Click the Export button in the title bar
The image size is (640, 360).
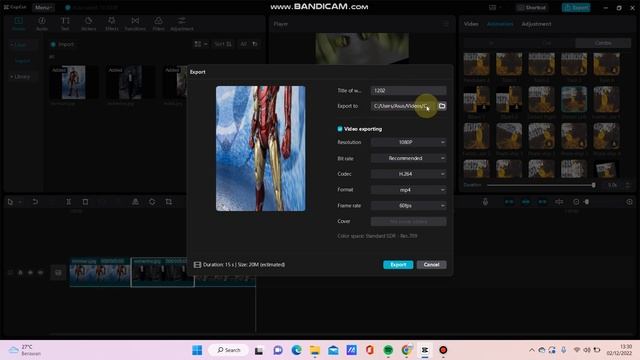click(x=576, y=7)
